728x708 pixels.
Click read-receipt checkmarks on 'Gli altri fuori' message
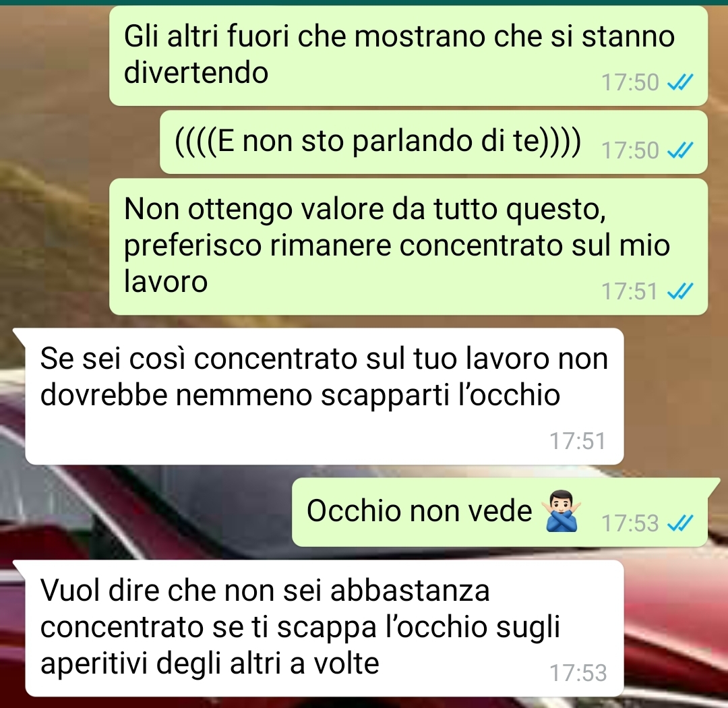click(679, 82)
